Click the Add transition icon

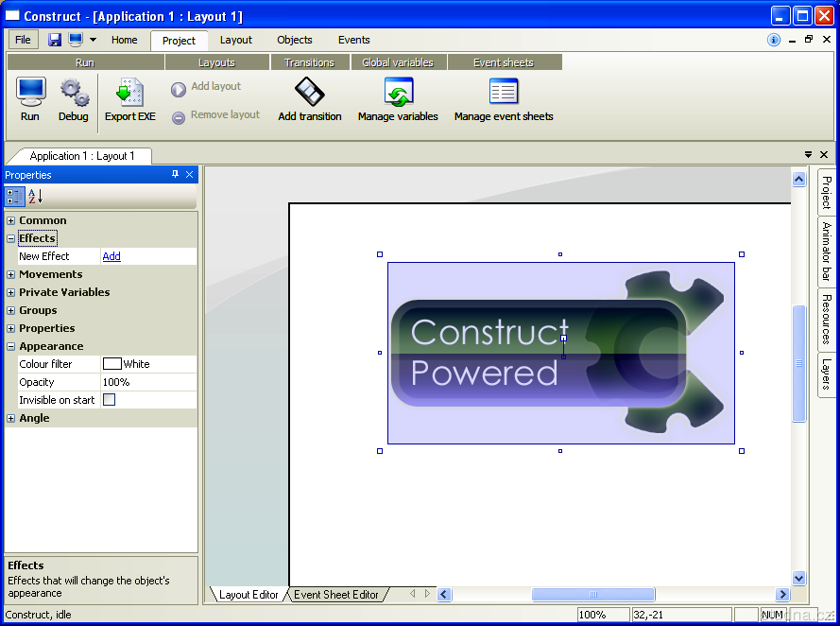(309, 92)
